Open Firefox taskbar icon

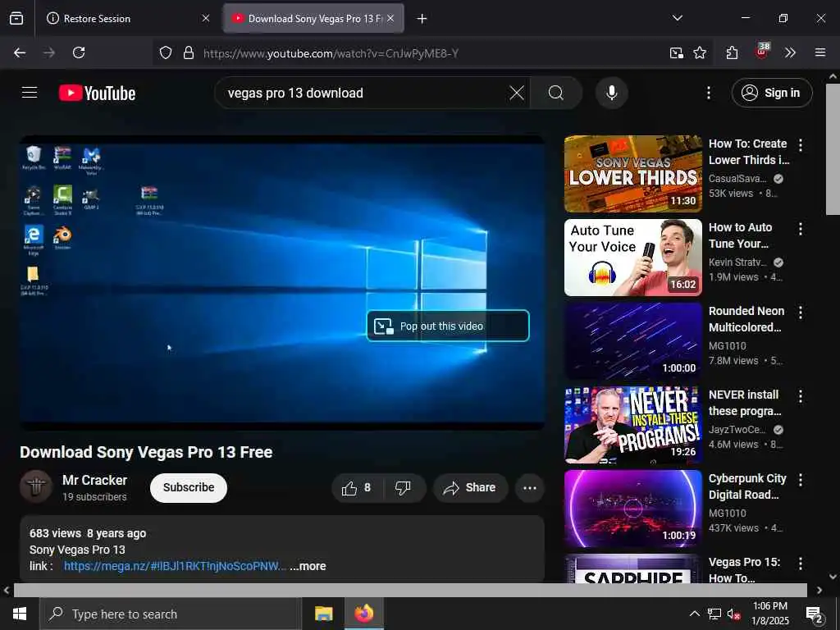tap(363, 614)
